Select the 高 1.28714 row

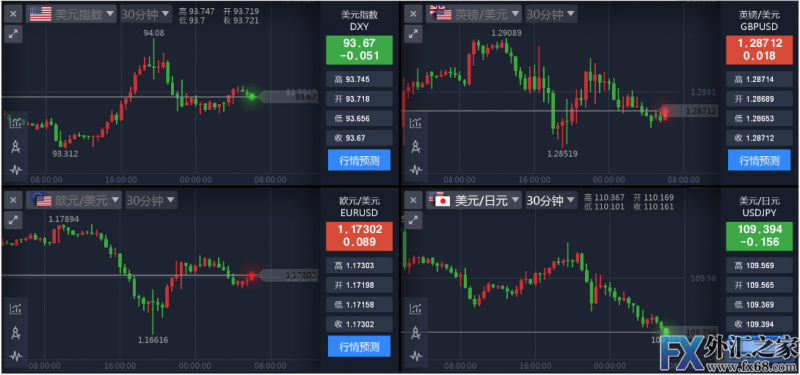(759, 79)
